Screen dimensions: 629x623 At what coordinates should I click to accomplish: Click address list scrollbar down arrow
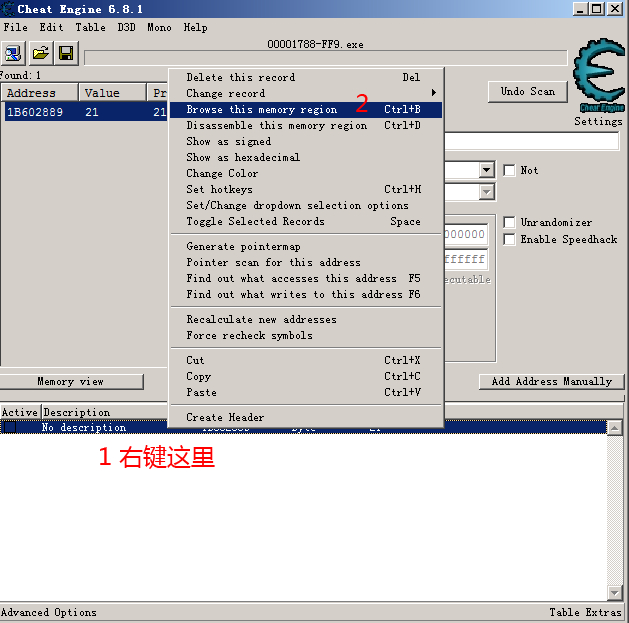(x=615, y=593)
